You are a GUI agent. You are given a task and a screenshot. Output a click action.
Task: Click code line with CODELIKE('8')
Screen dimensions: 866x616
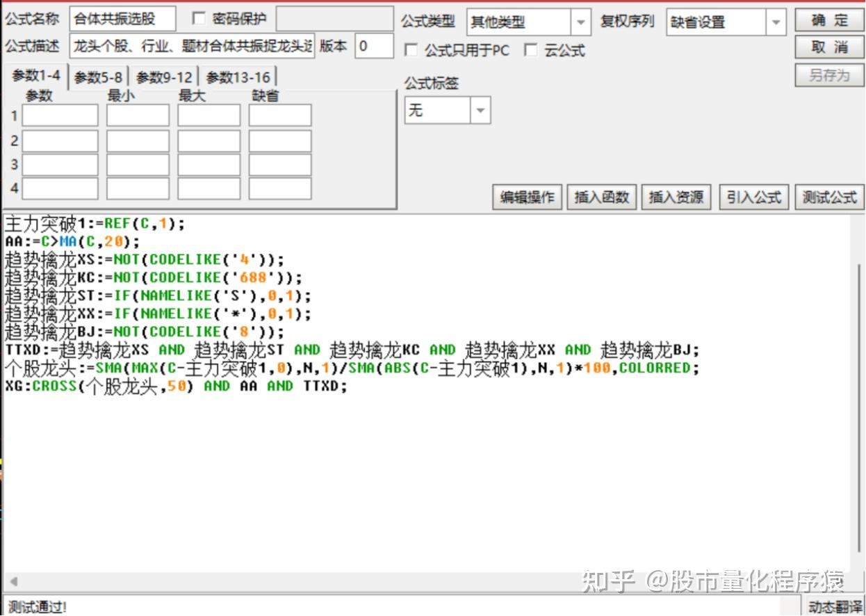tap(145, 332)
